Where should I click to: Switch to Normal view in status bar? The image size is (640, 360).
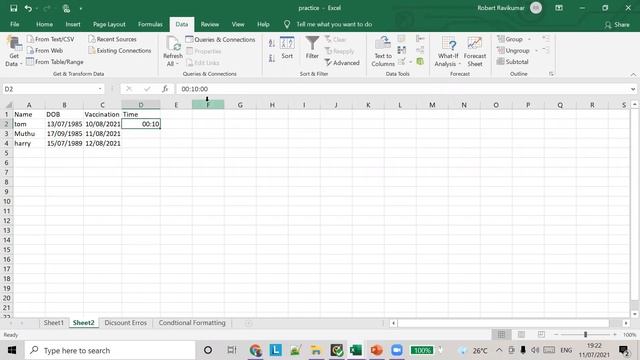(501, 335)
